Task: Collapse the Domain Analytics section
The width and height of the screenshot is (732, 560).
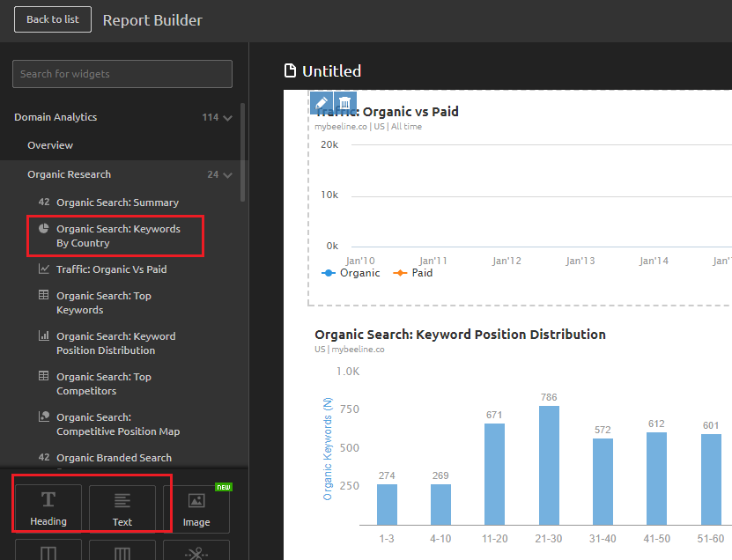Action: click(x=228, y=118)
